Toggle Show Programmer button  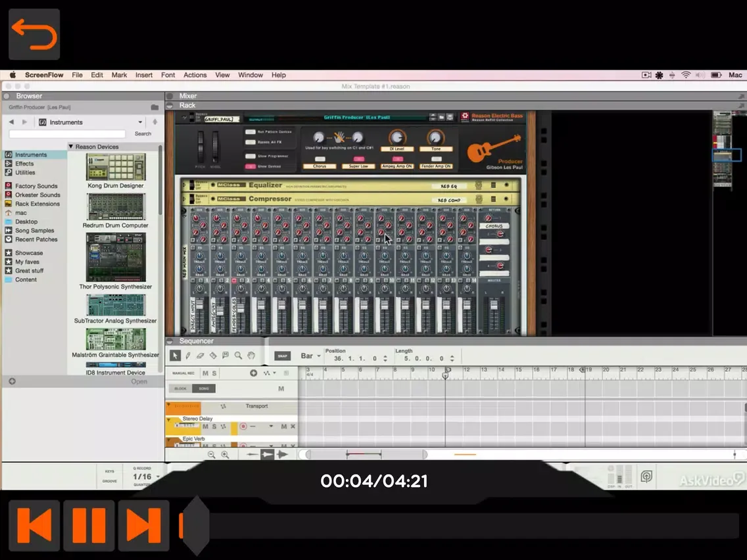click(250, 156)
